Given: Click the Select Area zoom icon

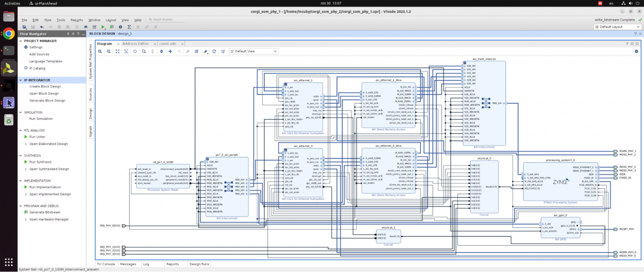Looking at the screenshot, I should 126,51.
